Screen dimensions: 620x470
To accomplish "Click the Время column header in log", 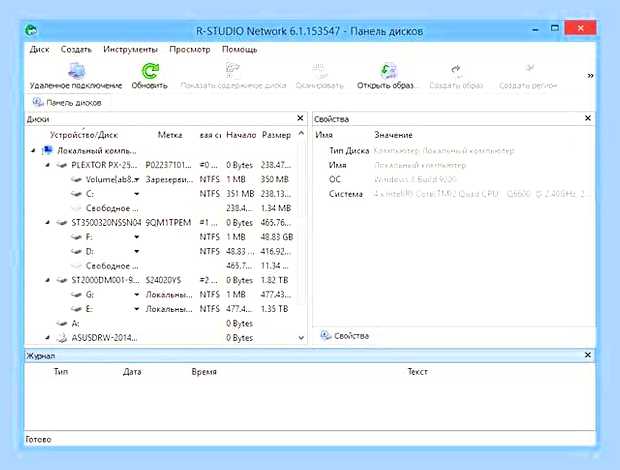I will tap(204, 372).
